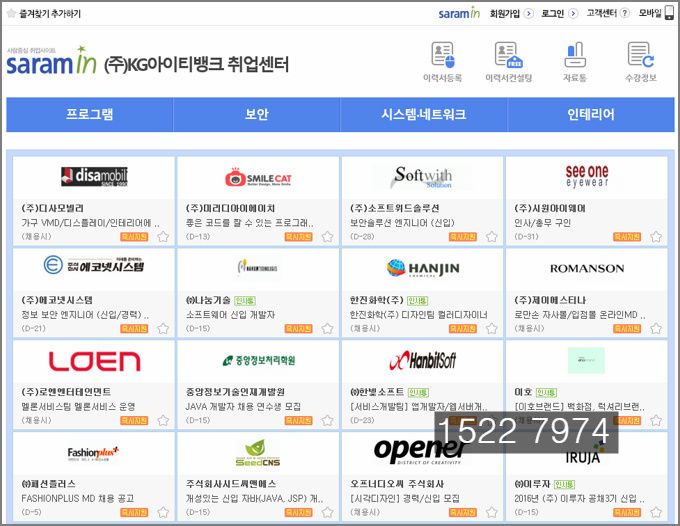Bookmark the (주)에코넷시스템 posting star
This screenshot has width=680, height=526.
point(163,329)
